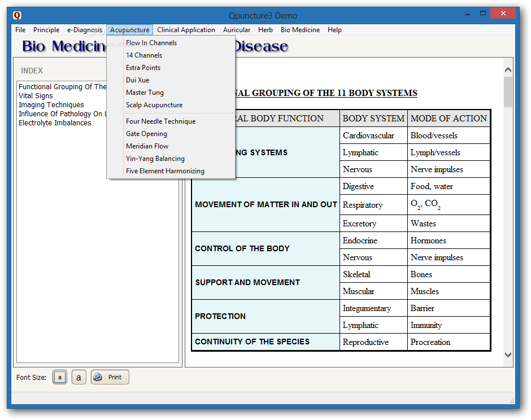Screen dimensions: 531x420
Task: Open the Herb menu
Action: point(265,30)
